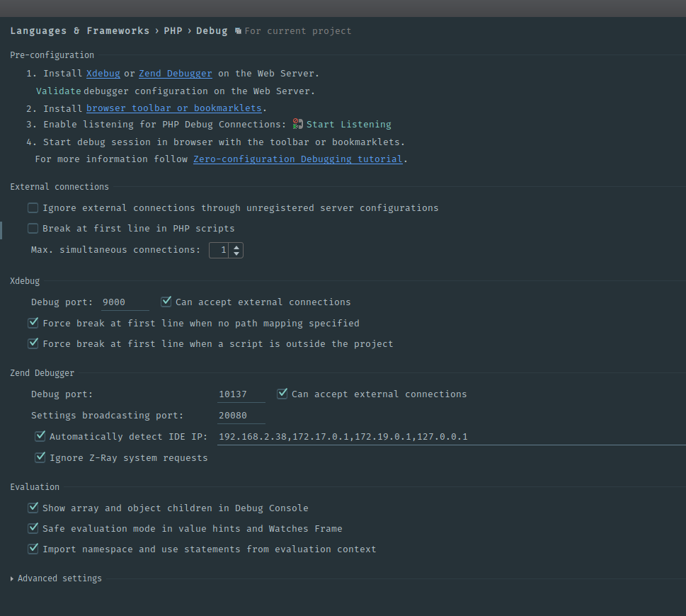Untick Xdebug 'Can accept external connections'
Image resolution: width=686 pixels, height=616 pixels.
click(x=166, y=302)
